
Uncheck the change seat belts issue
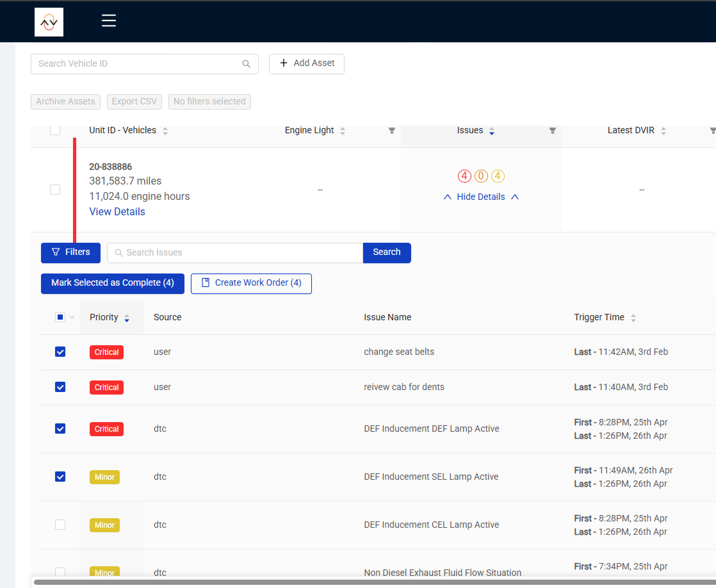coord(60,352)
